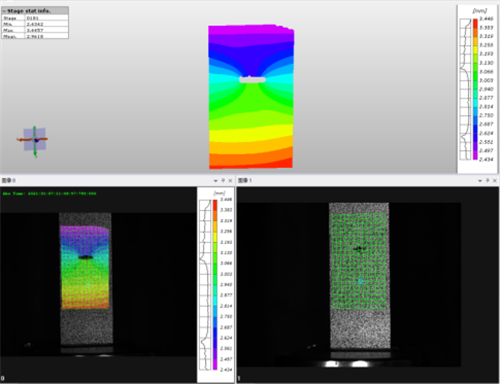Image resolution: width=500 pixels, height=384 pixels.
Task: Click the 3D orientation axis gizmo
Action: tap(34, 140)
